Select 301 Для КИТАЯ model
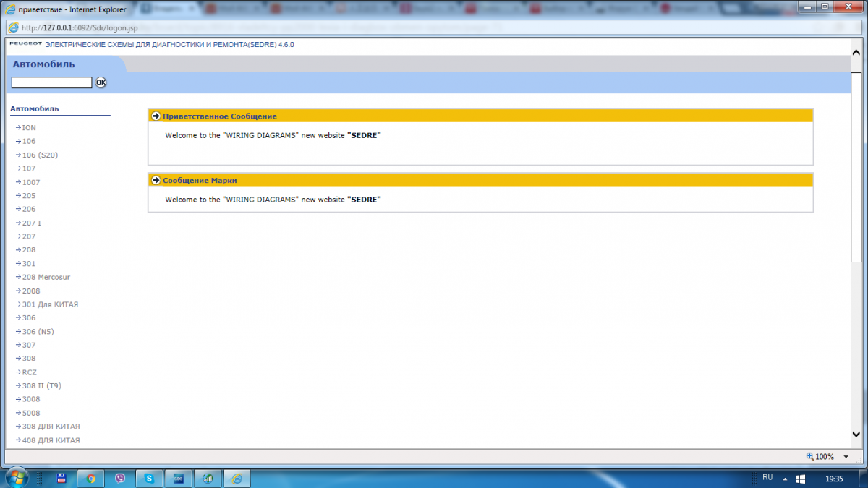This screenshot has height=488, width=868. pos(50,304)
